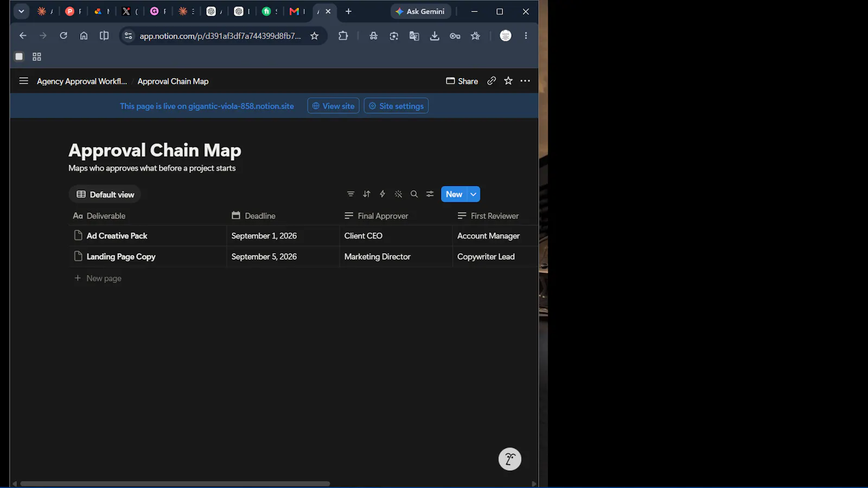This screenshot has height=488, width=868.
Task: Select the Marketing Director cell
Action: coord(396,256)
